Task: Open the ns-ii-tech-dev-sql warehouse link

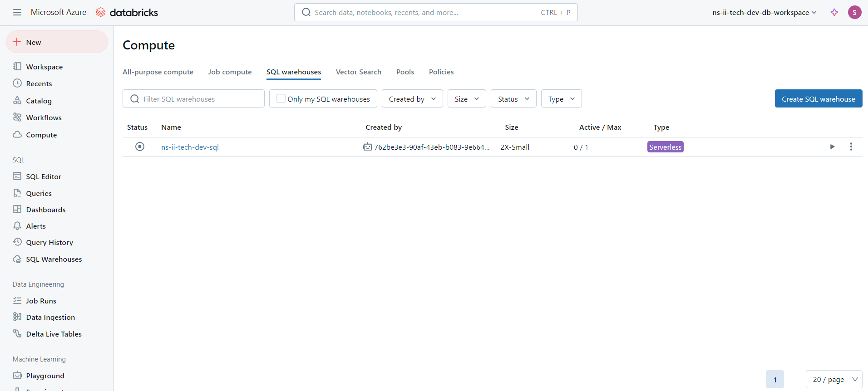Action: tap(190, 147)
